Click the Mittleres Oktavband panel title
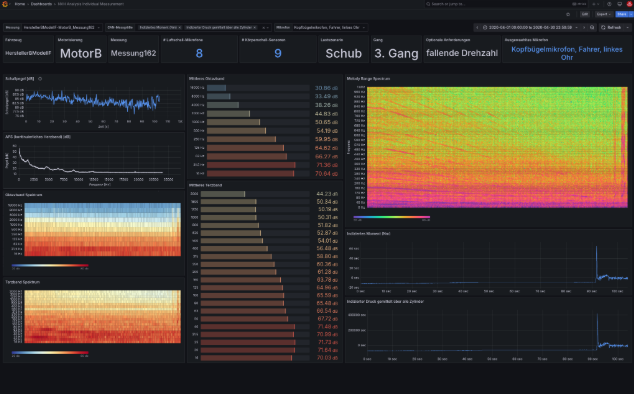 tap(207, 79)
